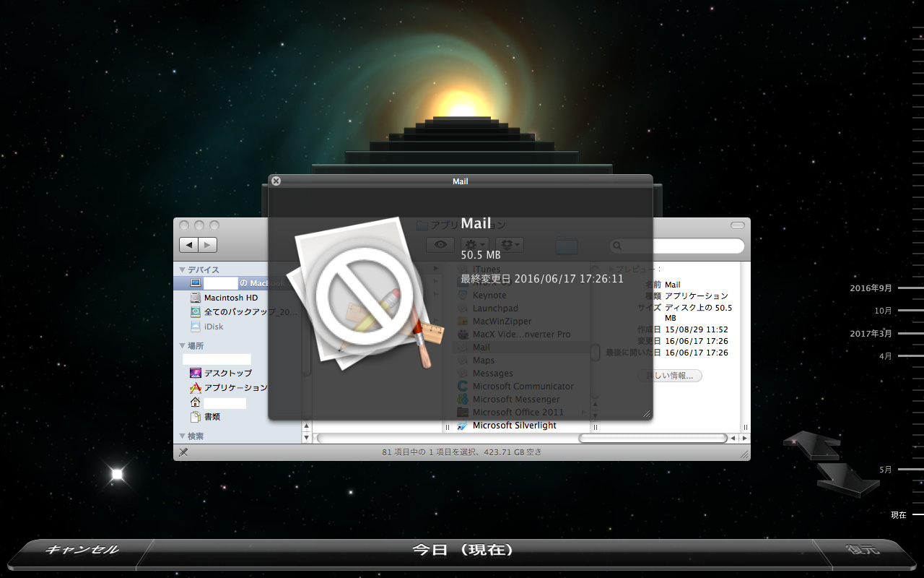924x578 pixels.
Task: Open デスクトップ in sidebar
Action: (x=227, y=374)
